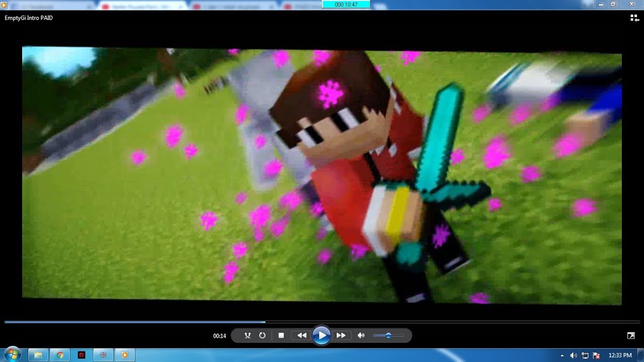Image resolution: width=644 pixels, height=362 pixels.
Task: Open the network status tray icon
Action: (585, 355)
